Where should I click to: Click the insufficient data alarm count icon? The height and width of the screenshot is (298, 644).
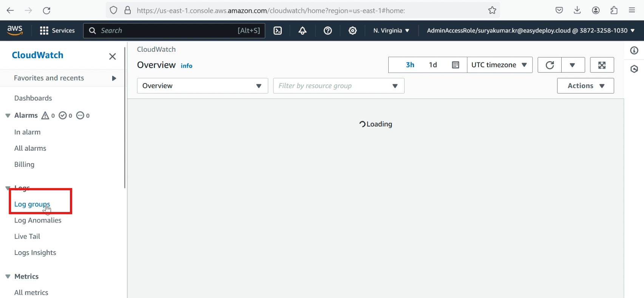83,116
